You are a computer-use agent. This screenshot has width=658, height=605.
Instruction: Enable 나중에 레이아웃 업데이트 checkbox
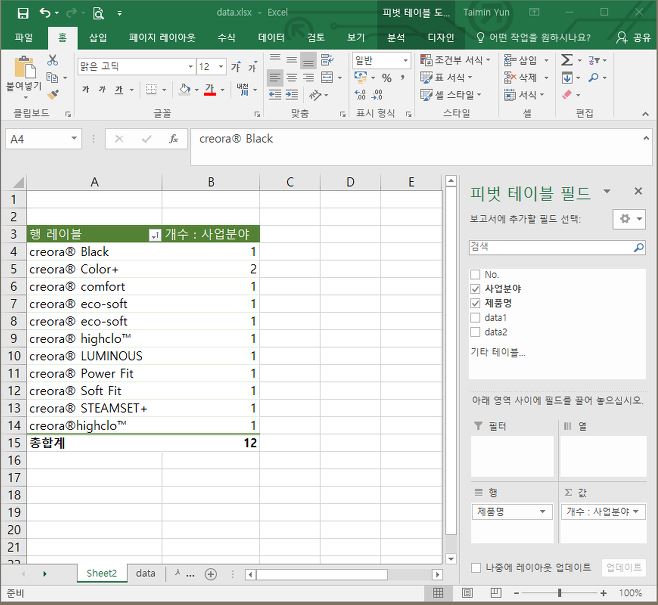tap(476, 568)
